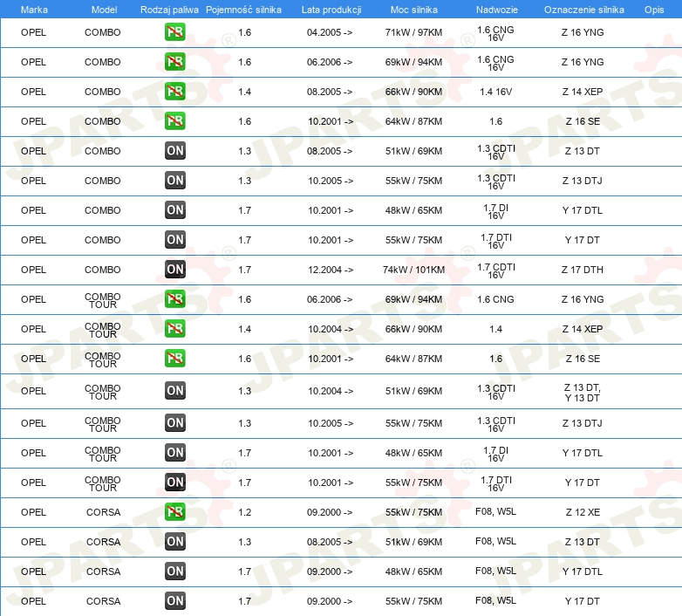Select the Moc silnika column header
This screenshot has height=616, width=682.
point(413,10)
